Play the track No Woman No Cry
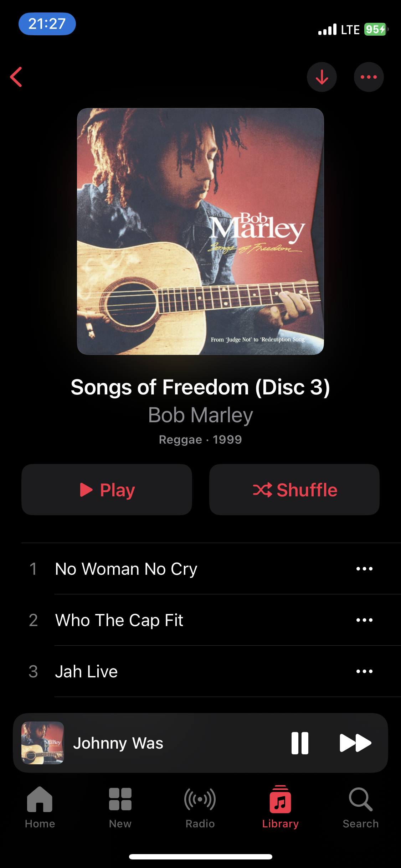Image resolution: width=401 pixels, height=868 pixels. pyautogui.click(x=126, y=569)
